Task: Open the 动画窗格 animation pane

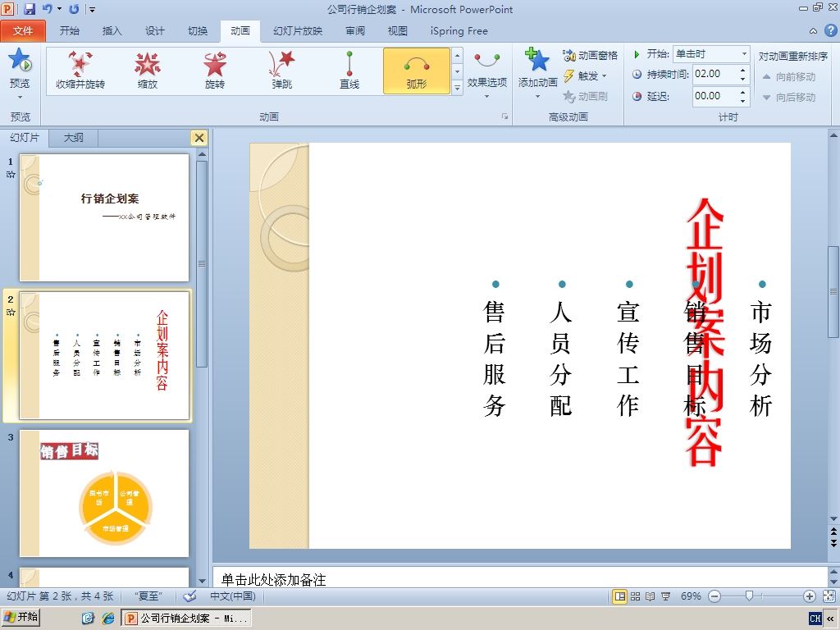Action: click(591, 55)
